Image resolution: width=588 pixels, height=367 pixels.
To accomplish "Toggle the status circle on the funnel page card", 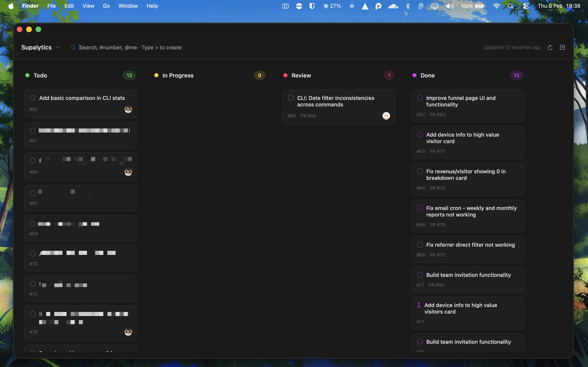I will (420, 98).
